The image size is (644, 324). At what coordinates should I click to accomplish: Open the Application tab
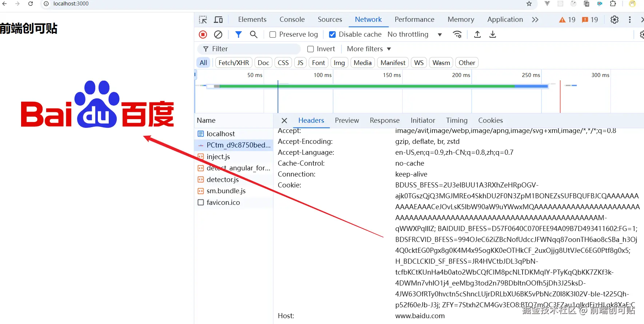[x=505, y=20]
